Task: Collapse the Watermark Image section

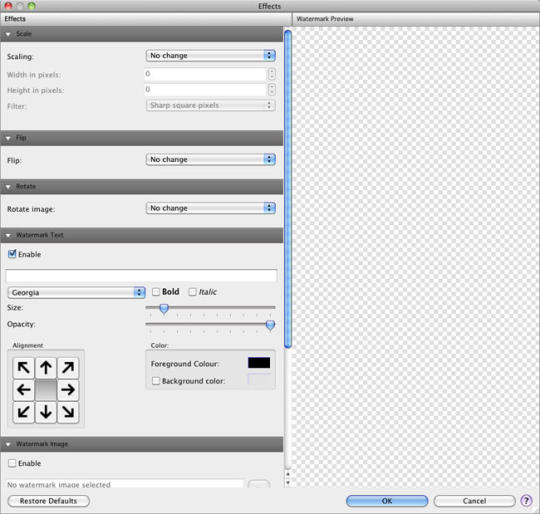Action: tap(8, 444)
